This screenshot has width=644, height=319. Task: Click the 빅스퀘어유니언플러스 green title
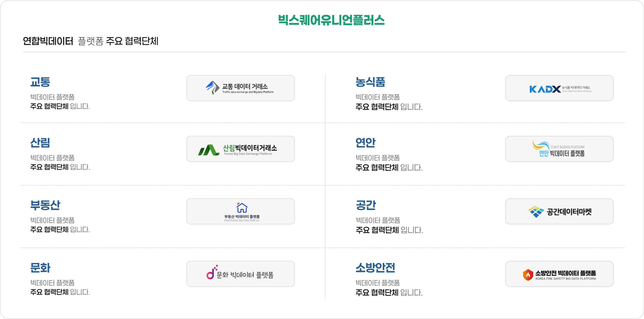pyautogui.click(x=331, y=20)
